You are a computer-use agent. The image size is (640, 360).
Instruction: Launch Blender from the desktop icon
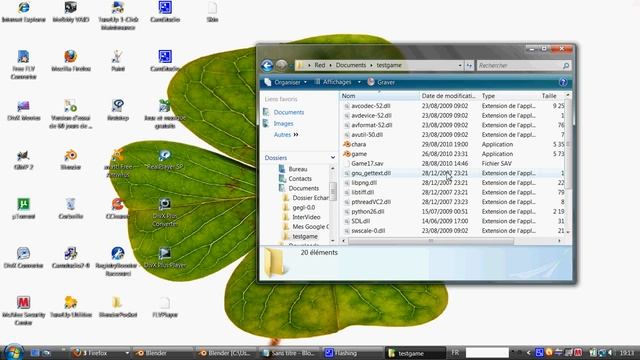coord(71,159)
